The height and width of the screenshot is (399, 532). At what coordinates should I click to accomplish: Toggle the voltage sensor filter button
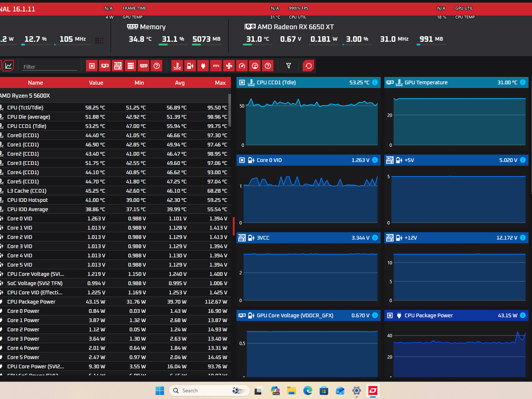point(190,66)
